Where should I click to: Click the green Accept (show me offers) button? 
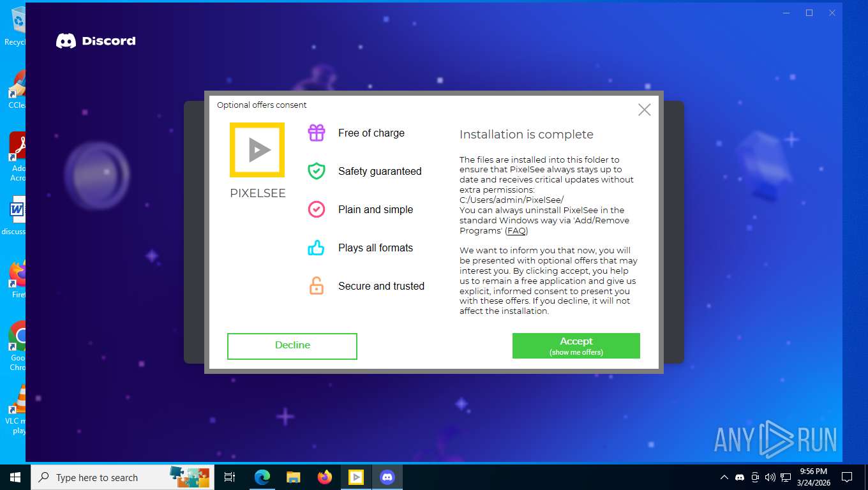576,346
